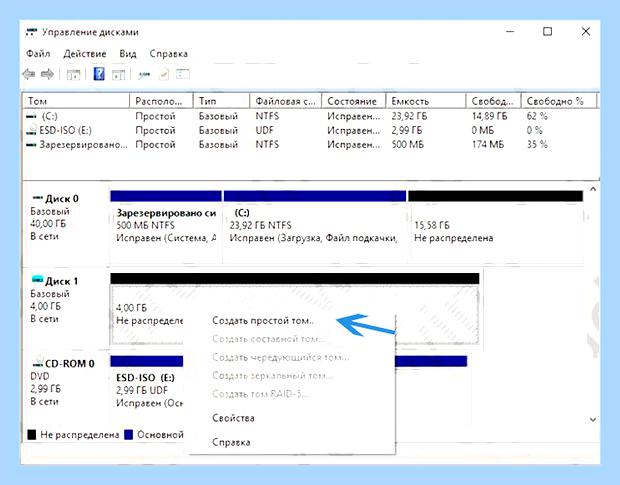The width and height of the screenshot is (620, 485).
Task: Sort by the Том column header
Action: pyautogui.click(x=76, y=101)
